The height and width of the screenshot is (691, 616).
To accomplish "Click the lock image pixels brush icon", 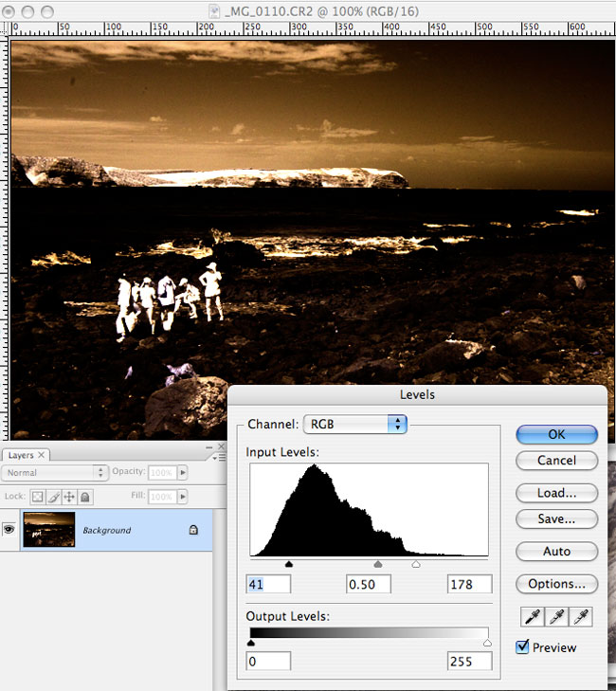I will [x=53, y=496].
